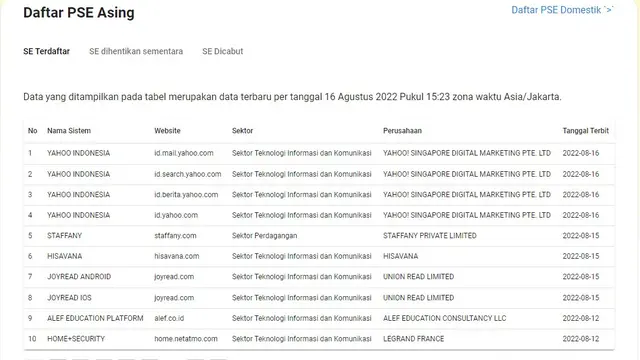
Task: Click STAFFANY PRIVATE LIMITED company cell
Action: coord(430,236)
